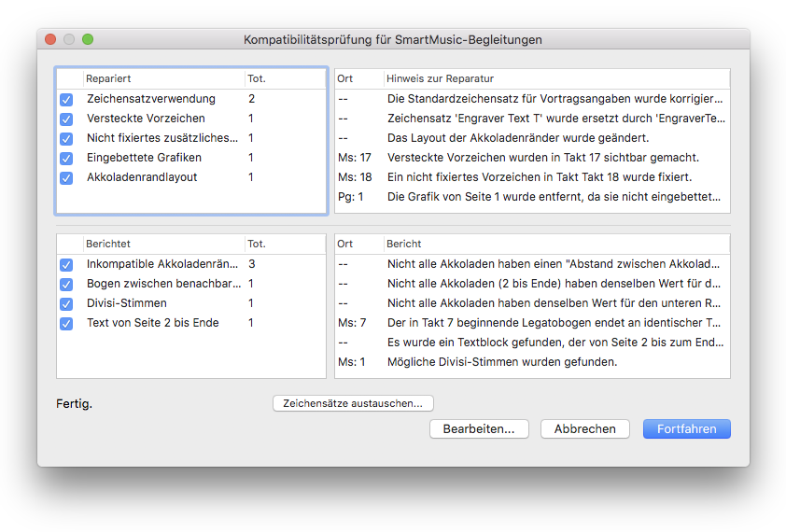Viewport: 786px width, 532px height.
Task: Select the Akkoladenrandlayout row text
Action: tap(142, 177)
